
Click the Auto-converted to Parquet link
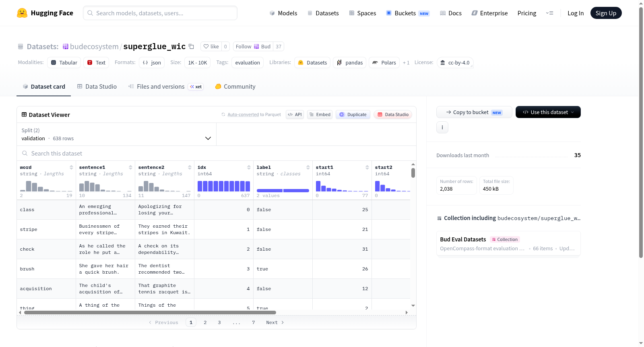click(254, 114)
